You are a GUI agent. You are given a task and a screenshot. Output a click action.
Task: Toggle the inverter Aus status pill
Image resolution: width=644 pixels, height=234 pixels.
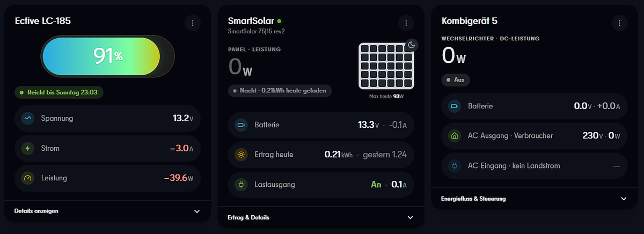[x=456, y=79]
